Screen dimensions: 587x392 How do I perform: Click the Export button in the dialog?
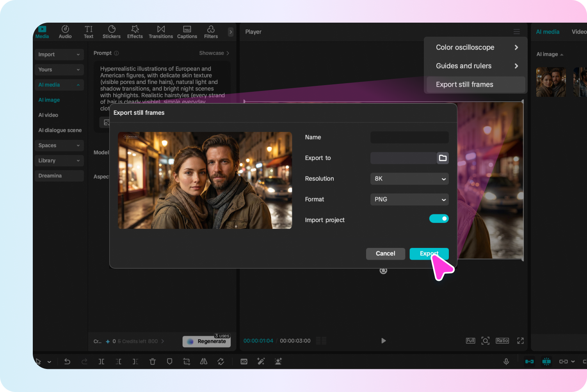429,253
